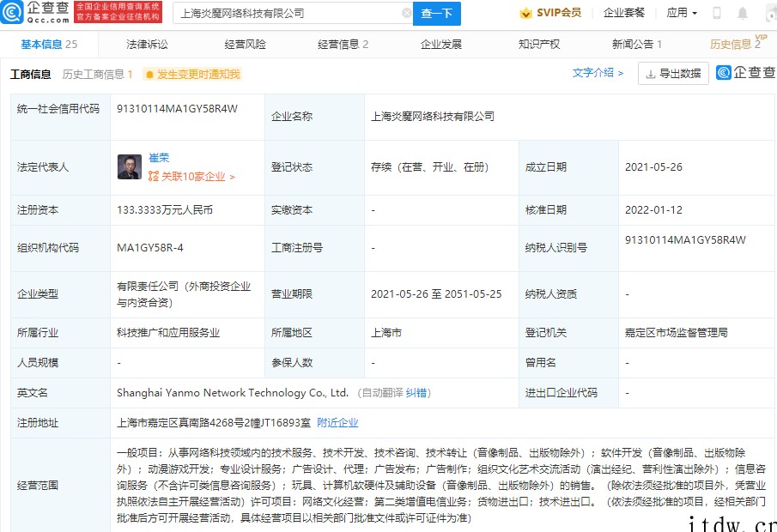Click the registered address text
The width and height of the screenshot is (777, 532).
pos(214,422)
